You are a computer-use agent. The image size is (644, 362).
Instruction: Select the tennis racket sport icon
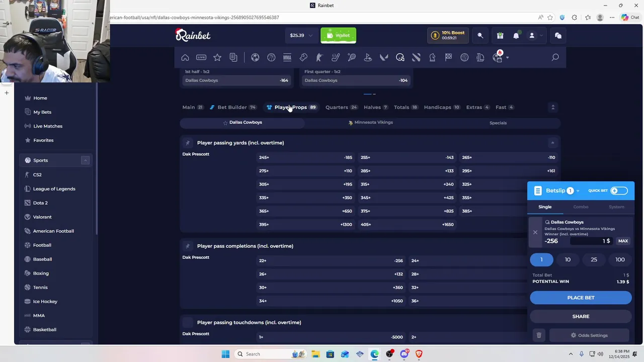coord(352,57)
